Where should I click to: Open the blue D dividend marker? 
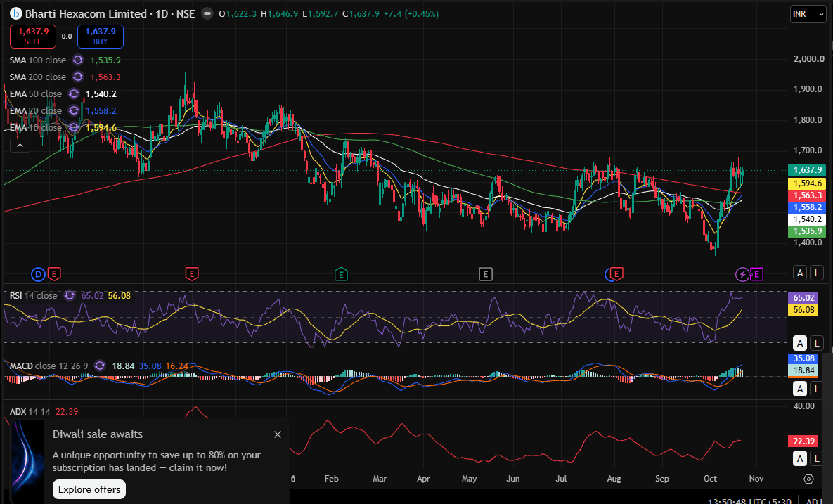coord(38,274)
